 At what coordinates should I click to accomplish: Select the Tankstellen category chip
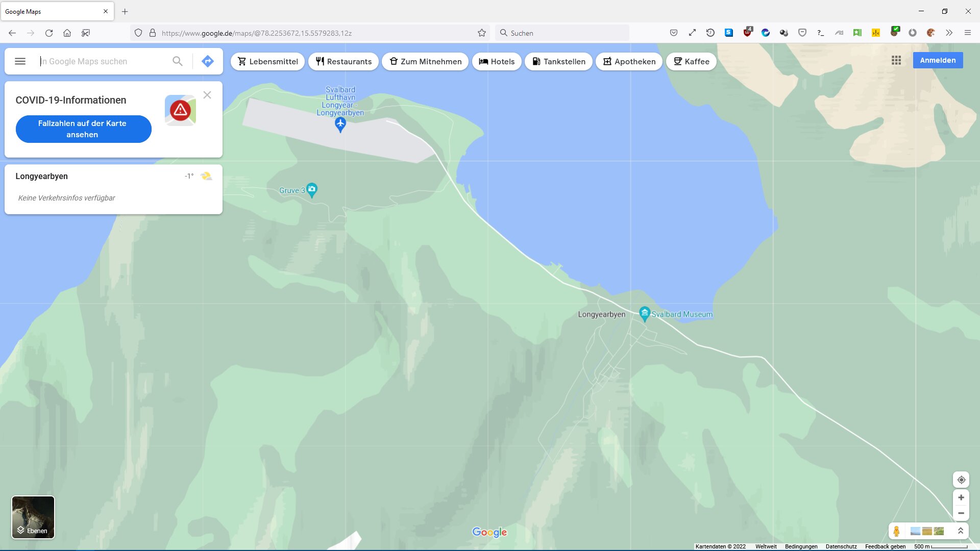[x=558, y=62]
